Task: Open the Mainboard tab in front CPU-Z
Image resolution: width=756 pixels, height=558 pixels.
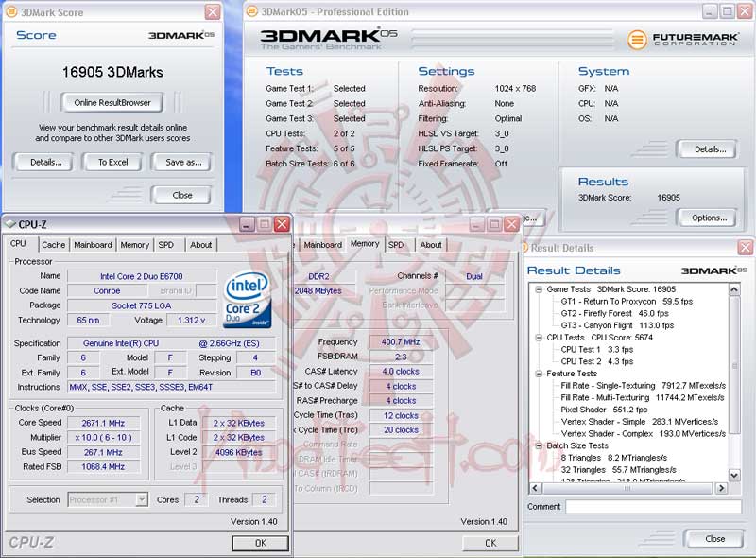Action: click(x=93, y=245)
